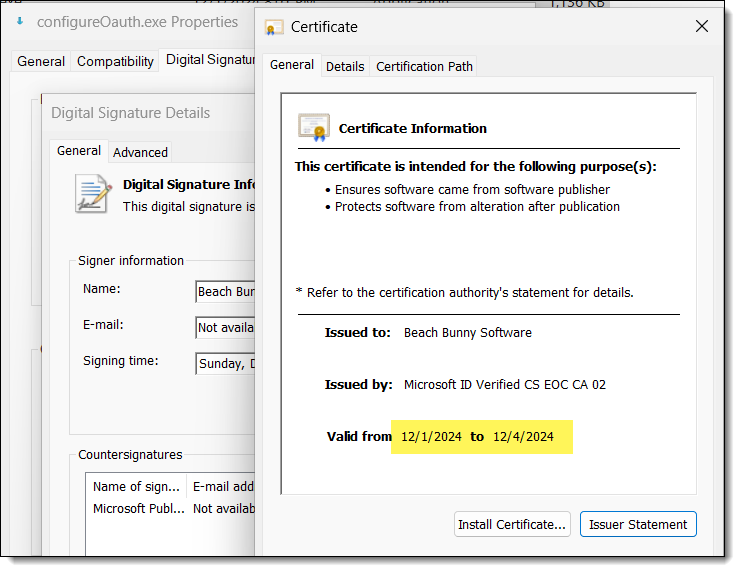Select the General tab in Certificate dialog
Image resolution: width=740 pixels, height=572 pixels.
click(292, 65)
